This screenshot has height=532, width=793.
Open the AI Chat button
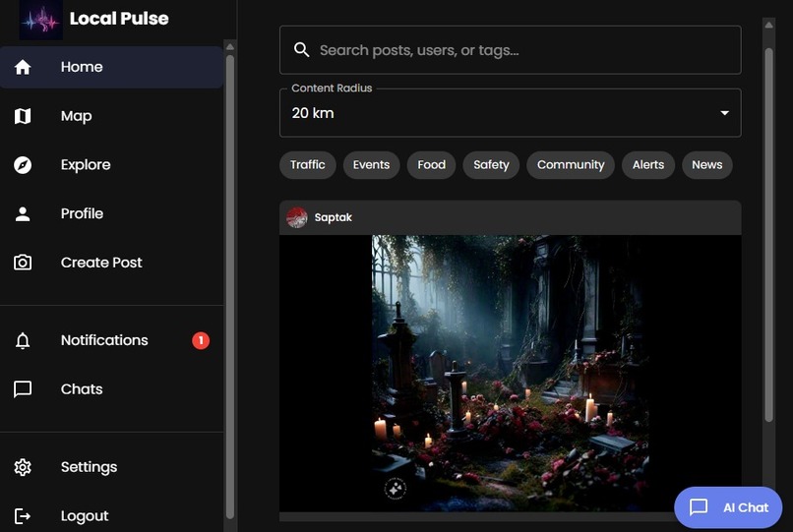[728, 507]
